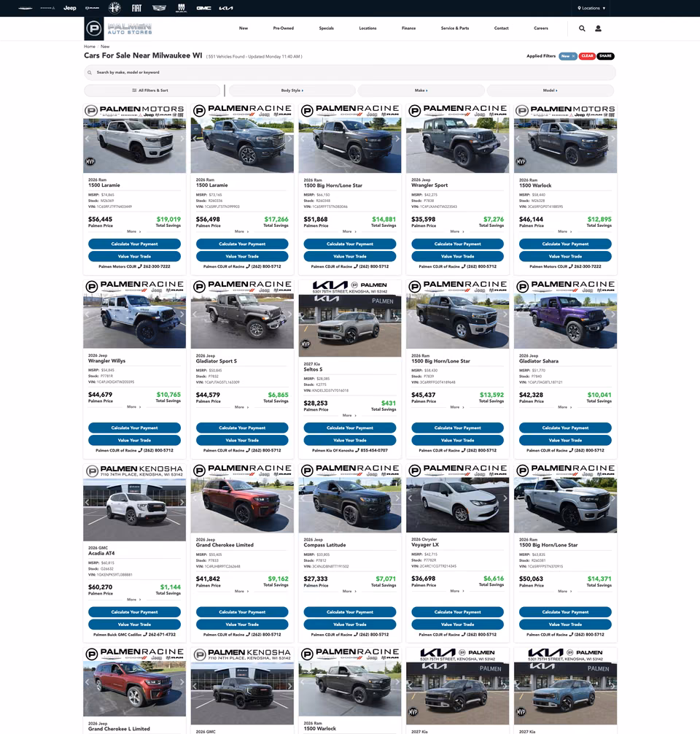Screen dimensions: 700x734
Task: Open the GMC brand logo link
Action: [203, 8]
